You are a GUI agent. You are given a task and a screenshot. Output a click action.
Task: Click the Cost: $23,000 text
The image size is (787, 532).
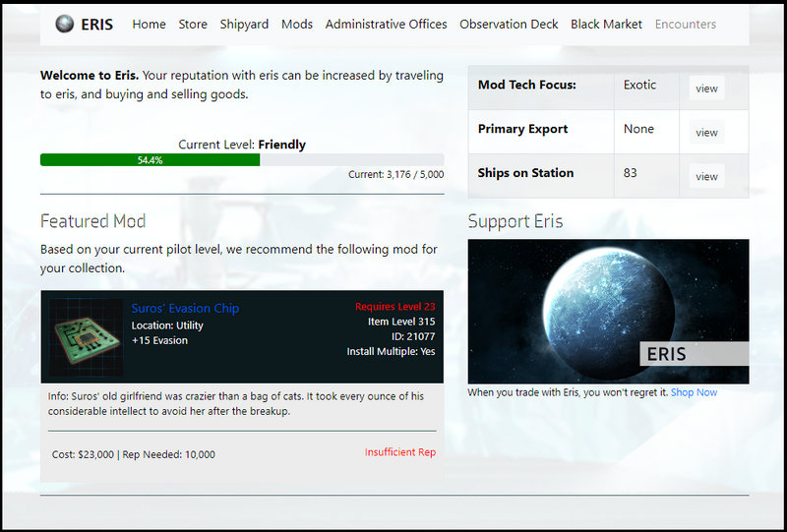[x=83, y=454]
